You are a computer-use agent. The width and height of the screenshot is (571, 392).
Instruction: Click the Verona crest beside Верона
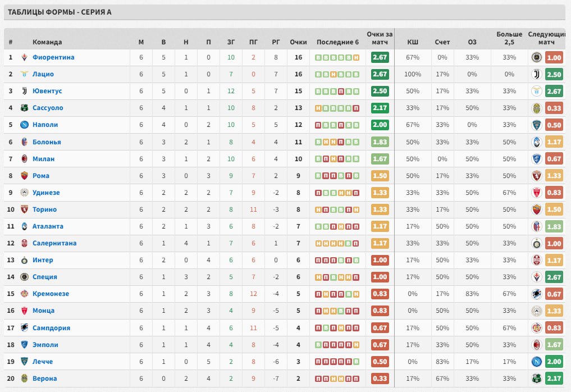pos(24,379)
